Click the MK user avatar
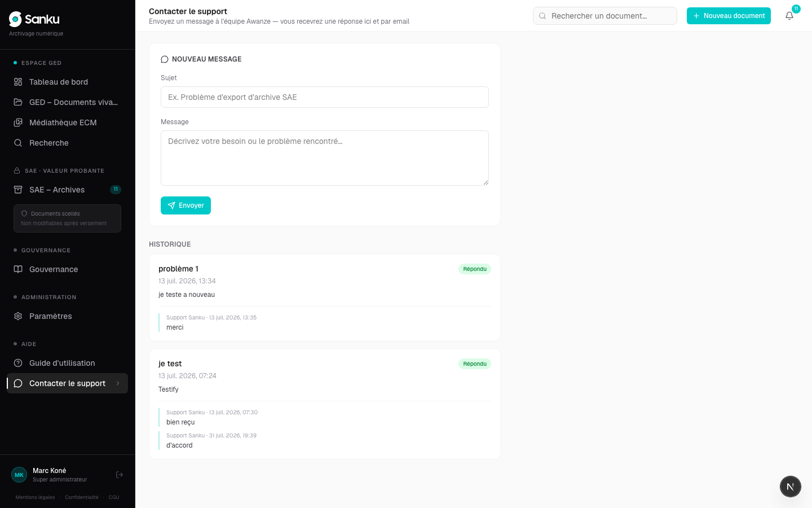Screen dimensions: 812x508 coord(19,475)
